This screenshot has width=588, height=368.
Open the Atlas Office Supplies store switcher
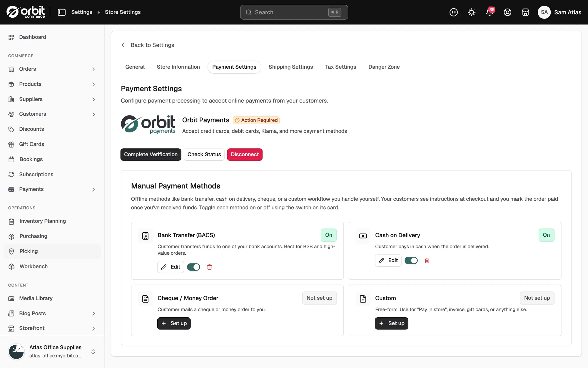[x=52, y=352]
